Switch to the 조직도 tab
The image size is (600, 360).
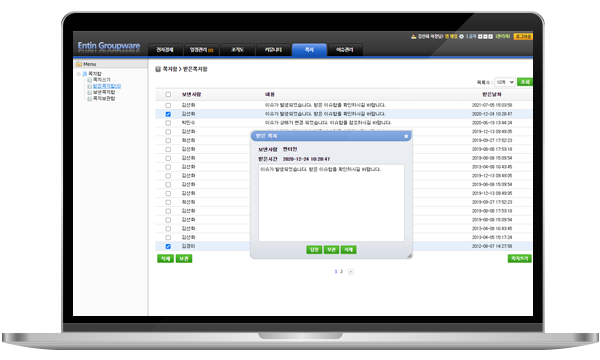(237, 50)
